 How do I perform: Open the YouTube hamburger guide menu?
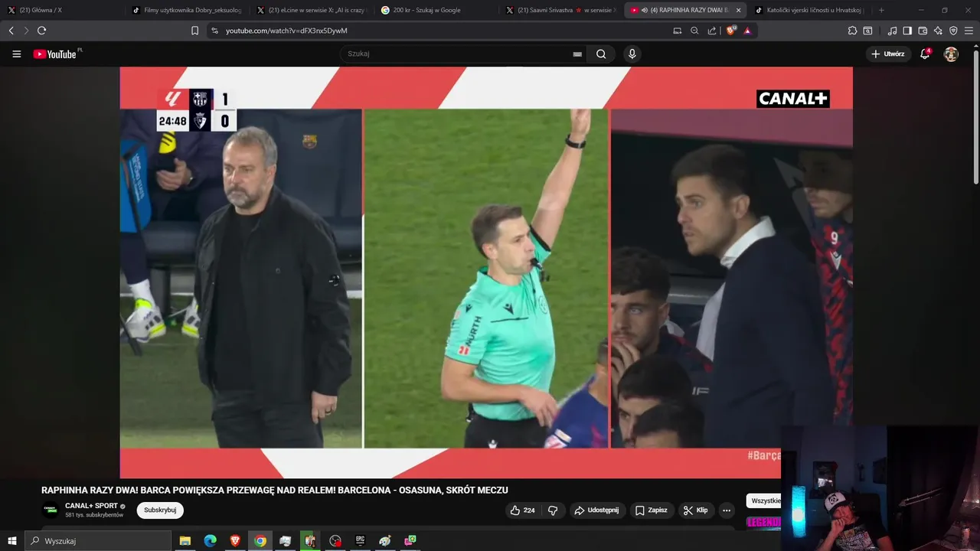17,54
